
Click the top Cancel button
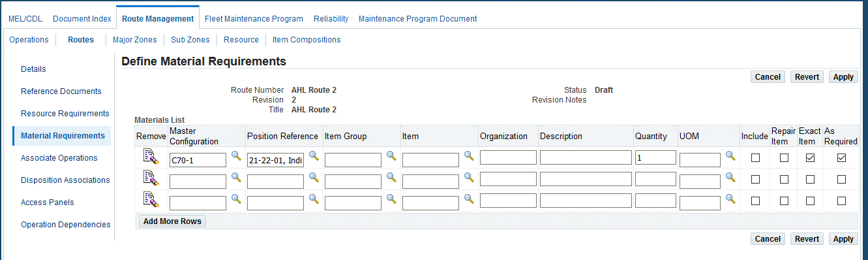pyautogui.click(x=768, y=77)
